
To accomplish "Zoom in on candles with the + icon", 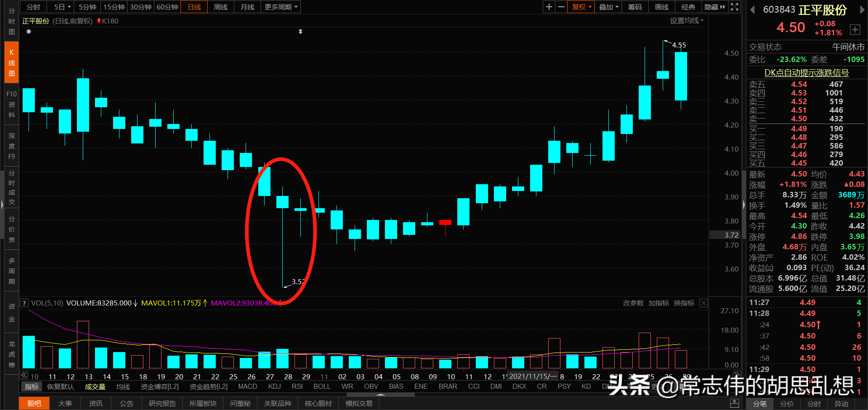I will point(548,7).
